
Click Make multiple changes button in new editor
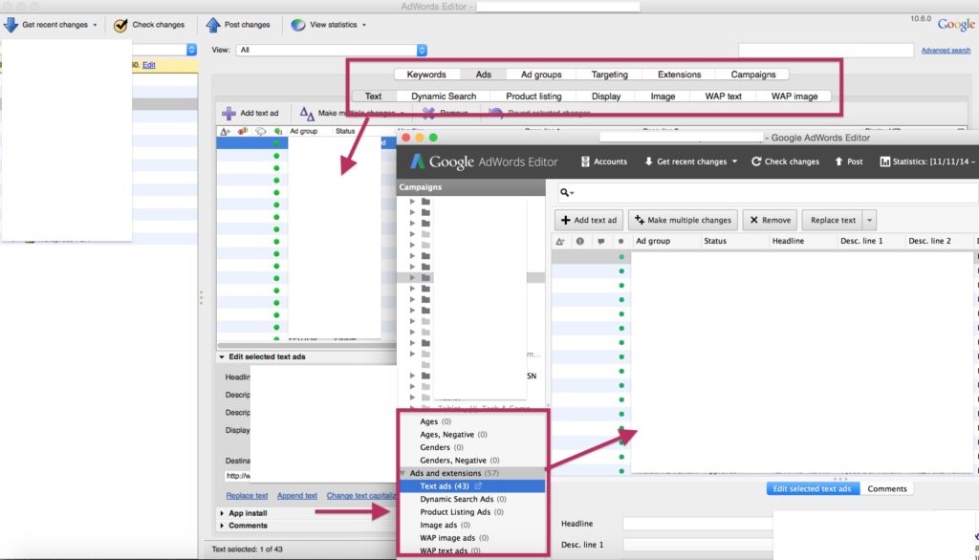(x=683, y=220)
